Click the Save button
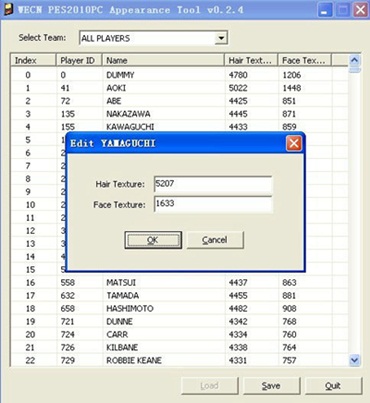The width and height of the screenshot is (370, 403). pos(271,386)
